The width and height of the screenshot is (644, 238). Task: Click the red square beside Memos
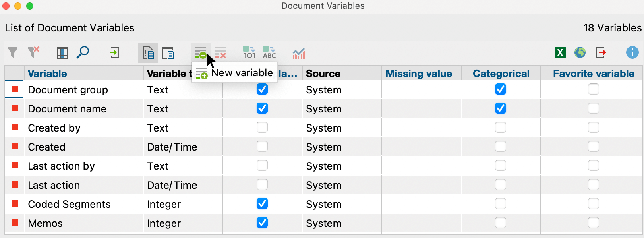[15, 223]
